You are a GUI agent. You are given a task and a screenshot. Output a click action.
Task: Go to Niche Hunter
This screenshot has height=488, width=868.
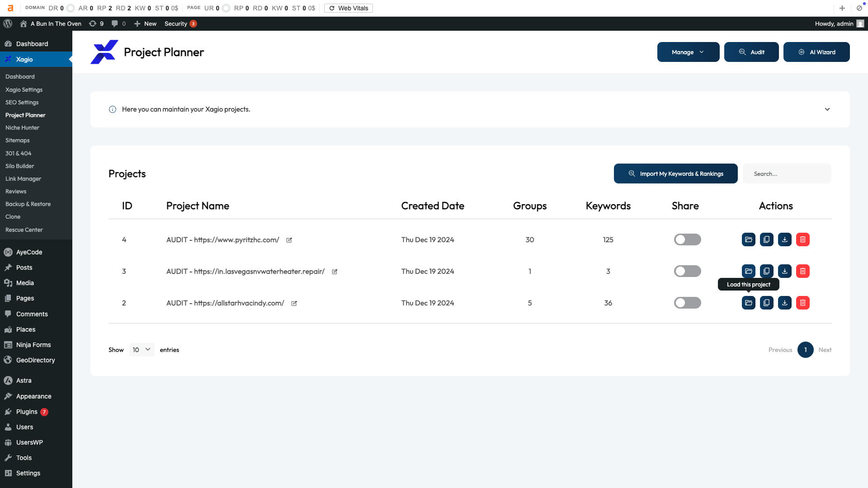coord(22,128)
